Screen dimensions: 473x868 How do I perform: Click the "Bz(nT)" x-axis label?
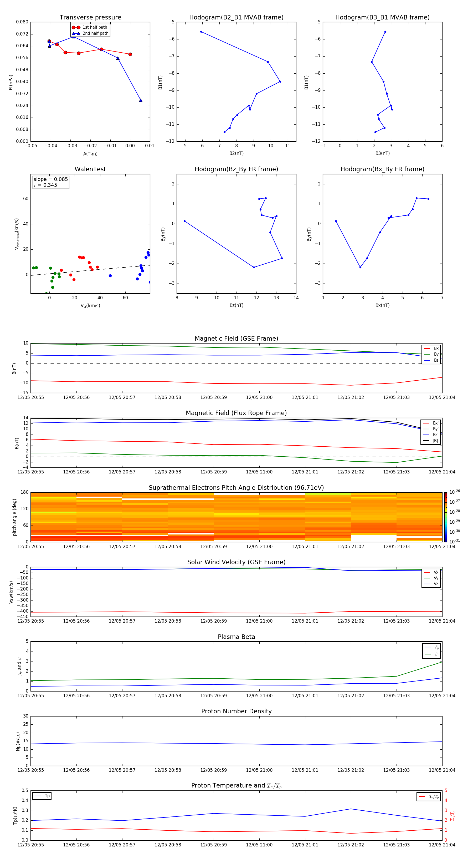pos(236,305)
